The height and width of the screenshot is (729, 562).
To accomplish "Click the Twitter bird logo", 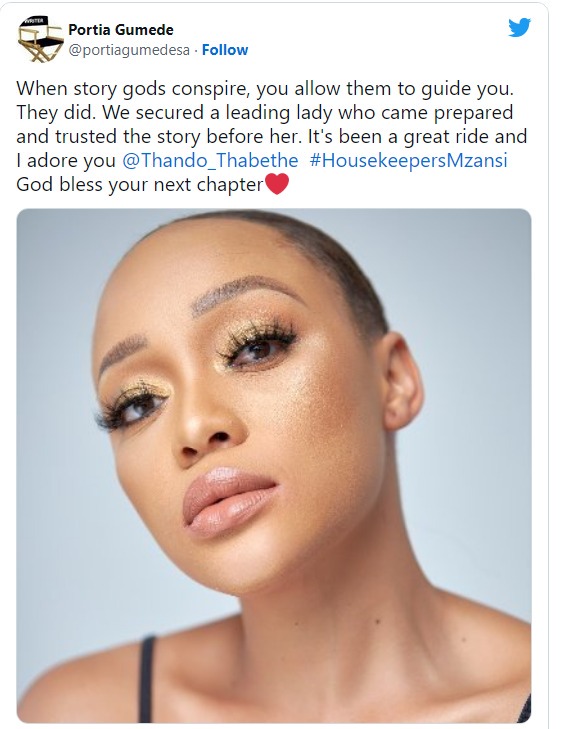I will pyautogui.click(x=519, y=27).
